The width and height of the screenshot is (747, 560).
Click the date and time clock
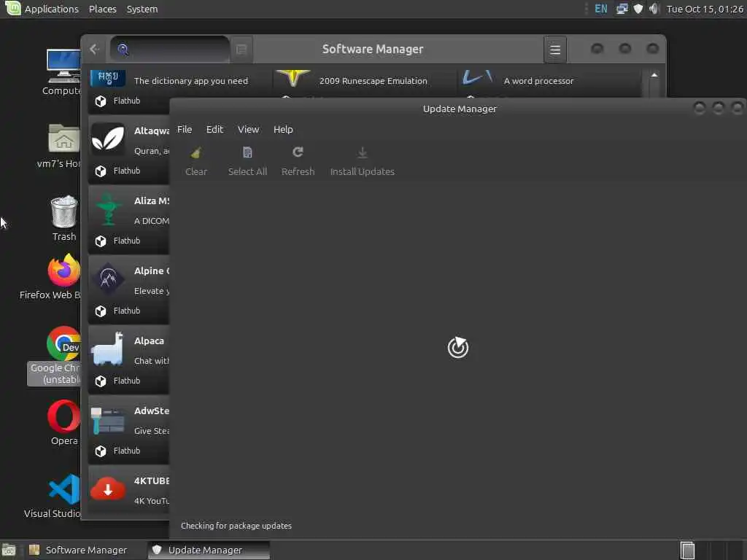coord(705,9)
